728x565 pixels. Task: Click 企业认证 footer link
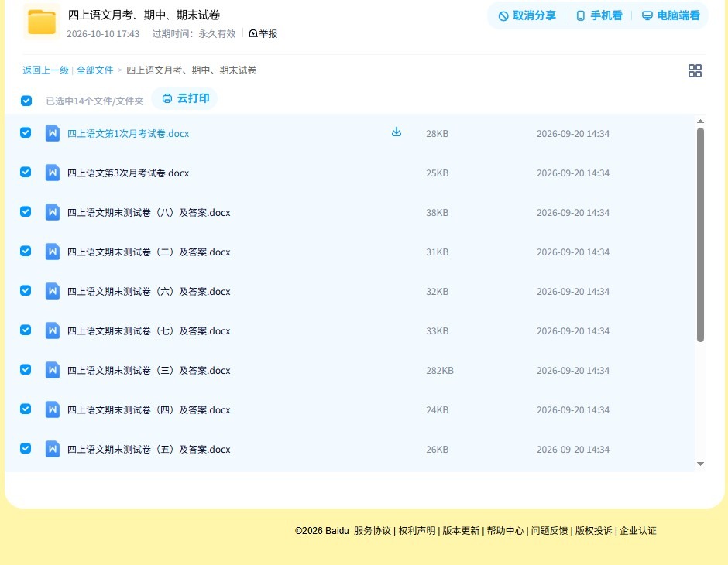pyautogui.click(x=638, y=531)
